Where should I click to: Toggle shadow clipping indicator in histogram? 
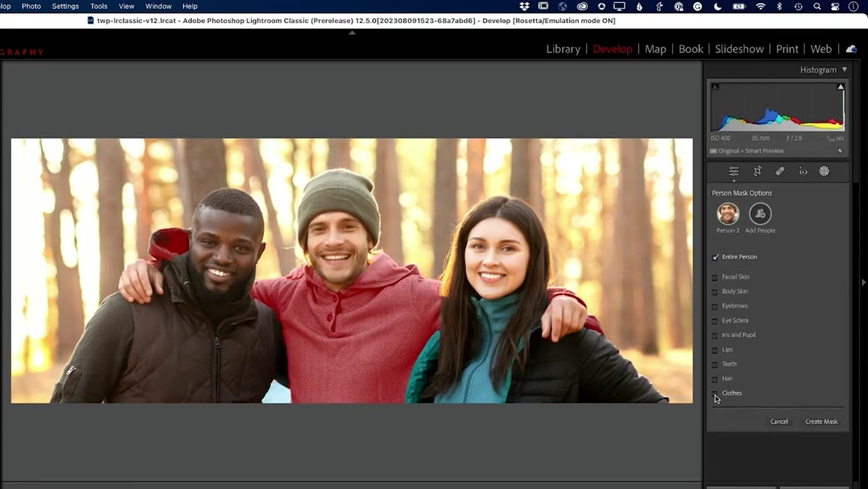715,87
